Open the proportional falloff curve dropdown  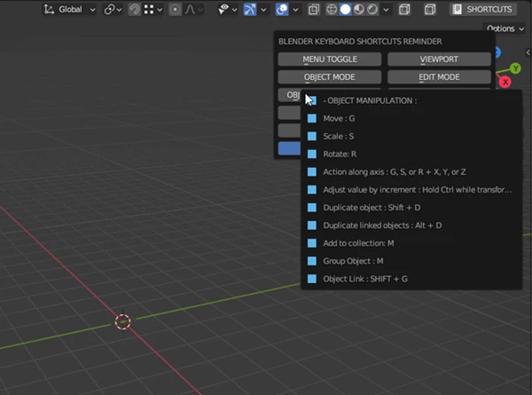[193, 9]
